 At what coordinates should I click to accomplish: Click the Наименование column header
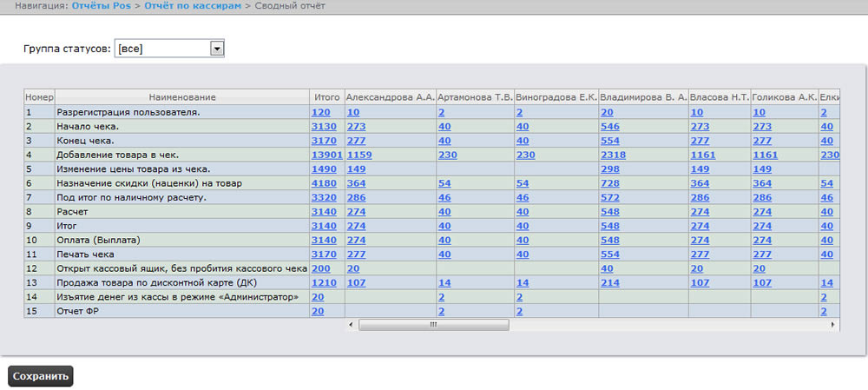[182, 97]
